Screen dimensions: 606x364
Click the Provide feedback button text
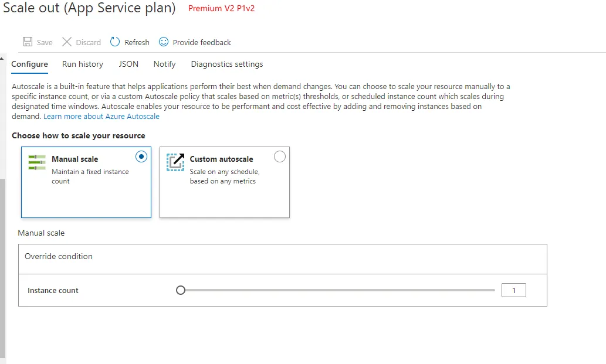point(202,42)
